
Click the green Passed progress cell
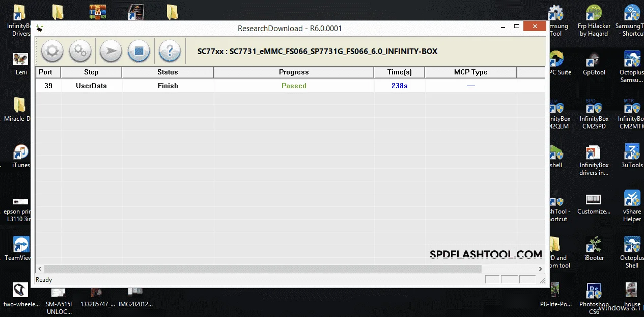tap(294, 86)
